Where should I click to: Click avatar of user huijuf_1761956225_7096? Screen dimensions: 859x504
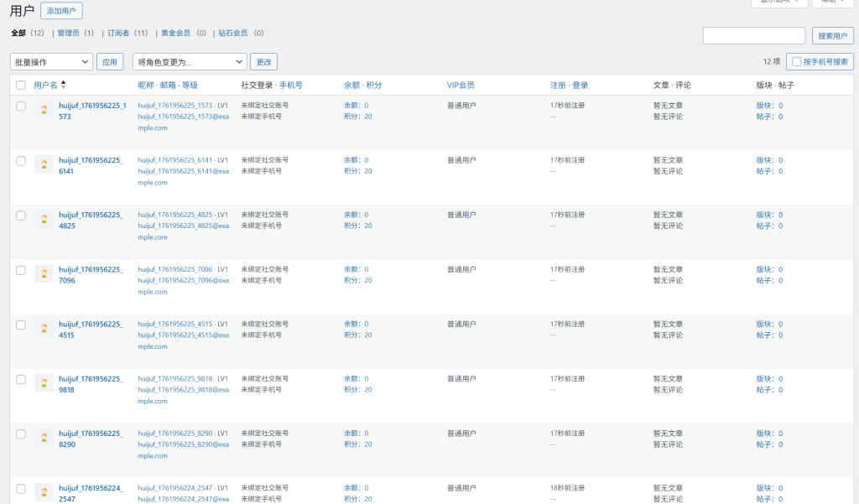(x=44, y=273)
